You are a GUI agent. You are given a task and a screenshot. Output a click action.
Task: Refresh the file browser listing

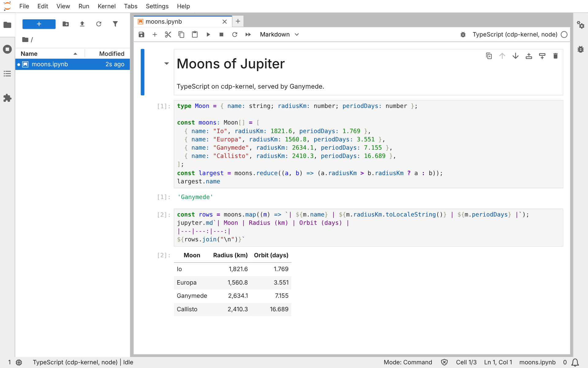(99, 24)
